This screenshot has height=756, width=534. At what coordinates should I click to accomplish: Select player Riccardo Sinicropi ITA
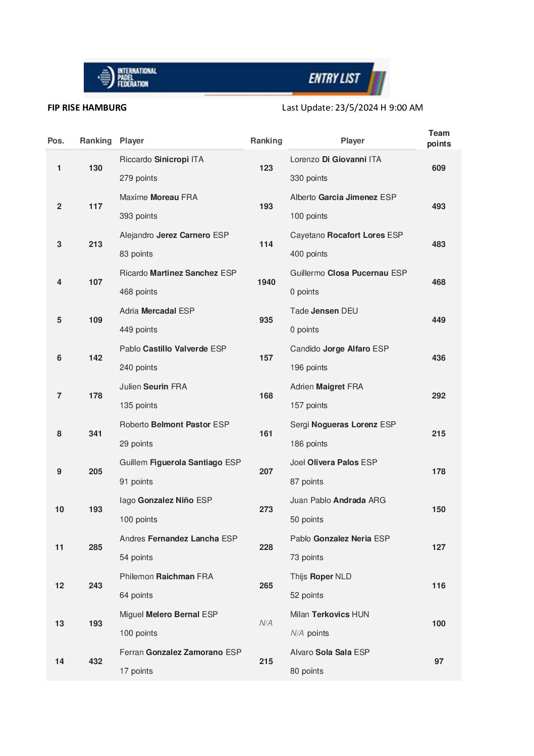[162, 160]
